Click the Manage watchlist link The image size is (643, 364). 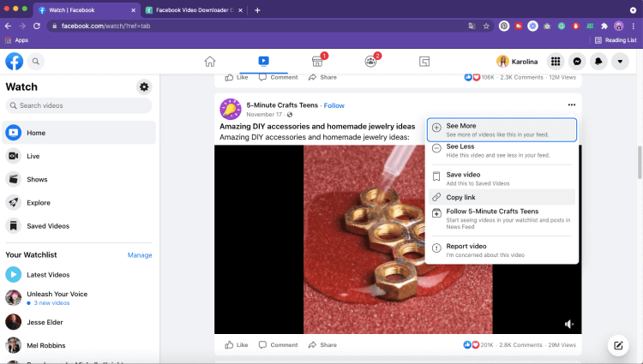(140, 255)
